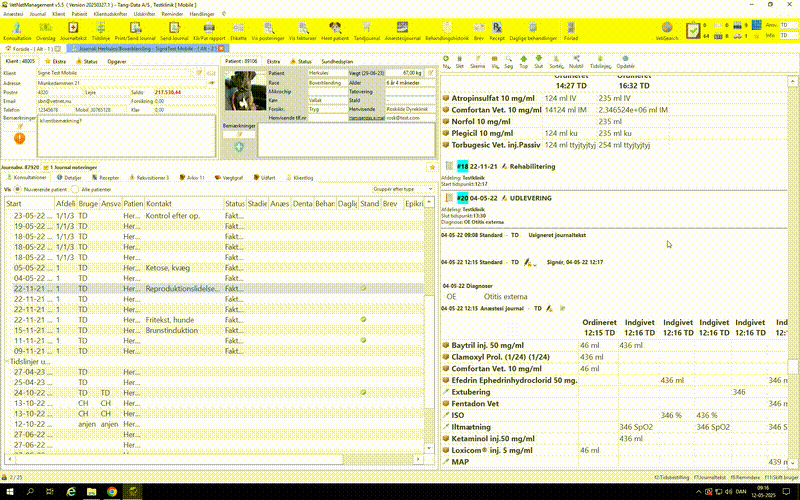
Task: Open the VetSearch globe icon
Action: 667,31
